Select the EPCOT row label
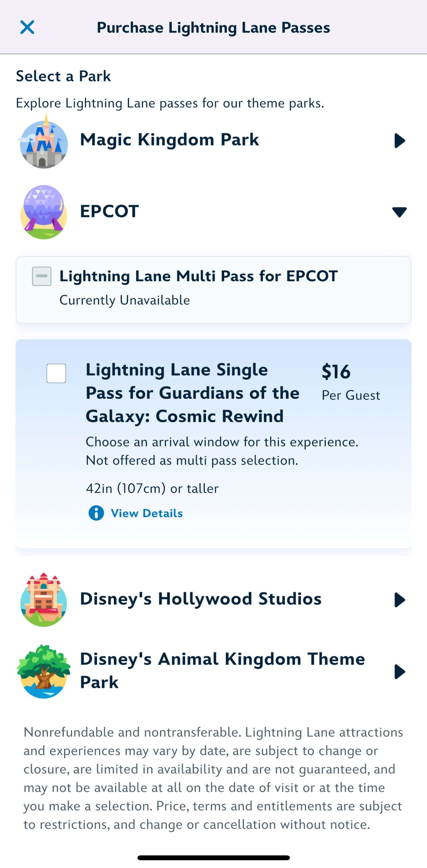The width and height of the screenshot is (427, 868). (x=109, y=211)
